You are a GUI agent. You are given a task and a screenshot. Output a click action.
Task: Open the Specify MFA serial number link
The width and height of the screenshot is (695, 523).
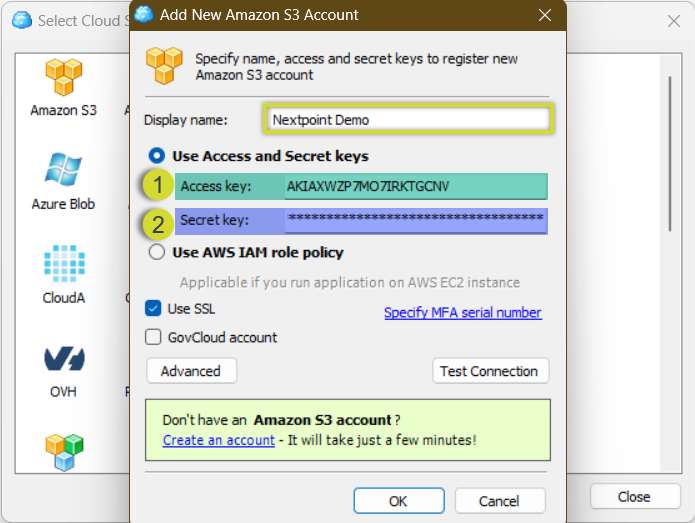click(x=463, y=313)
